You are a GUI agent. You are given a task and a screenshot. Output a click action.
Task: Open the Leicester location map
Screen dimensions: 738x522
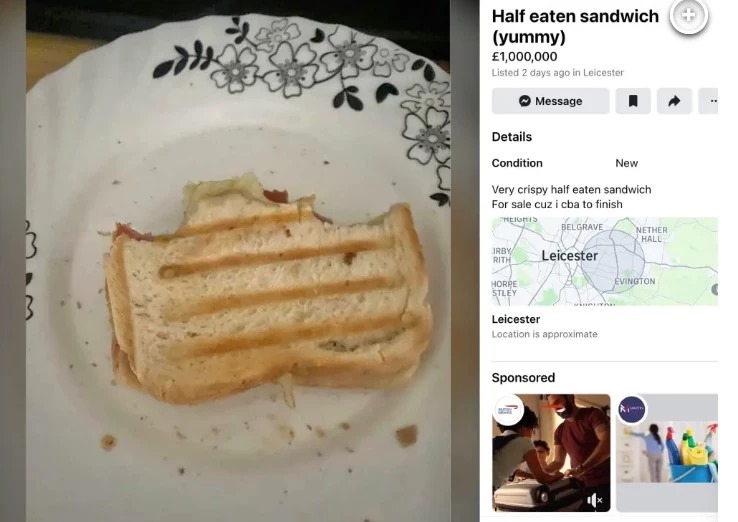pyautogui.click(x=605, y=261)
